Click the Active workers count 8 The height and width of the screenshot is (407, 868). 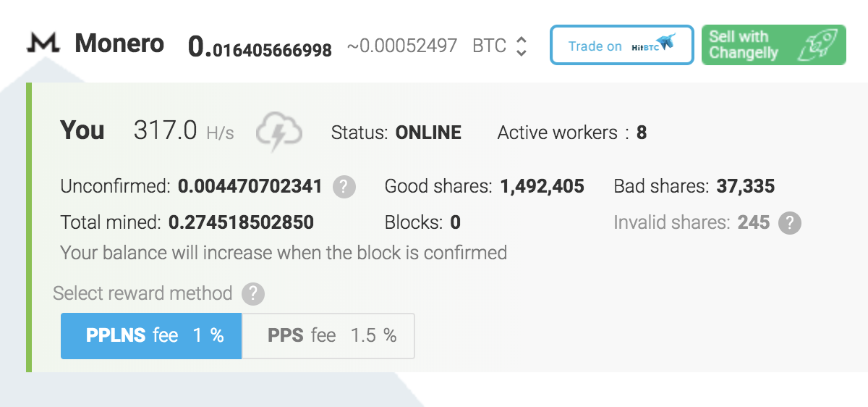point(642,133)
